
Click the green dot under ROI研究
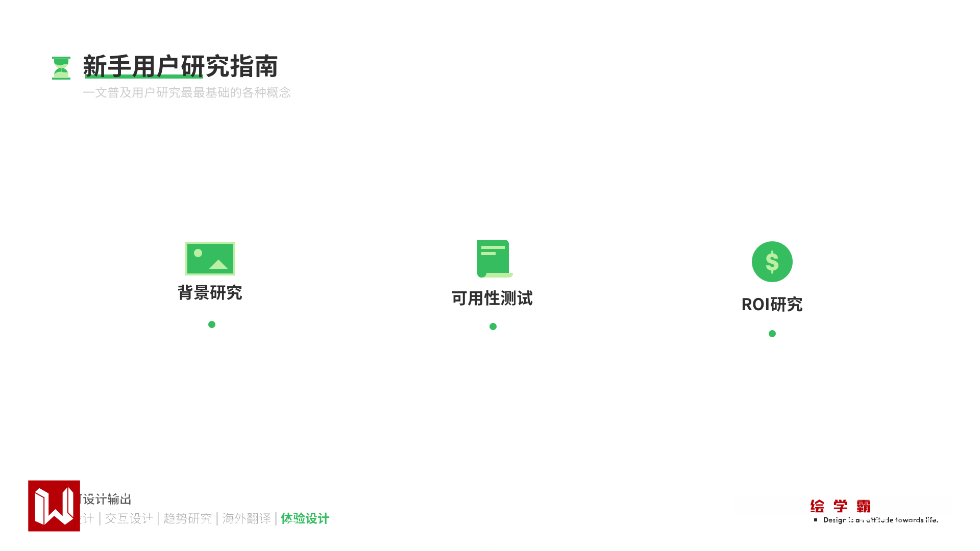pos(772,334)
